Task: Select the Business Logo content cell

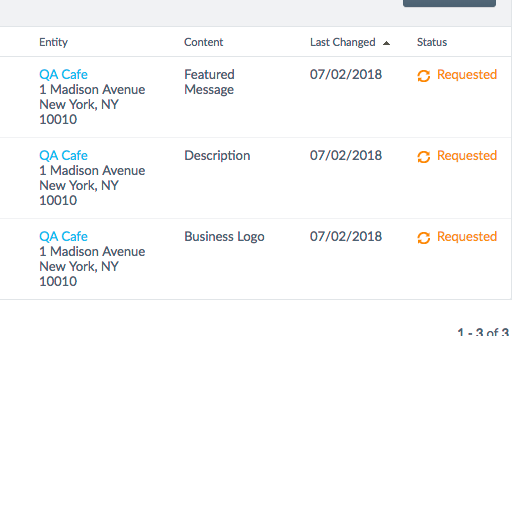Action: coord(224,237)
